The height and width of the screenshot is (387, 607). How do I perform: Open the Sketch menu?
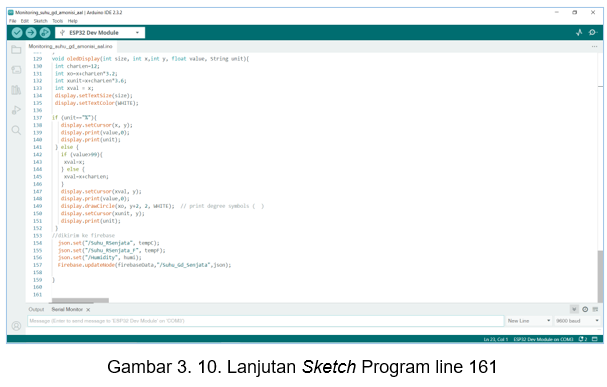point(40,21)
